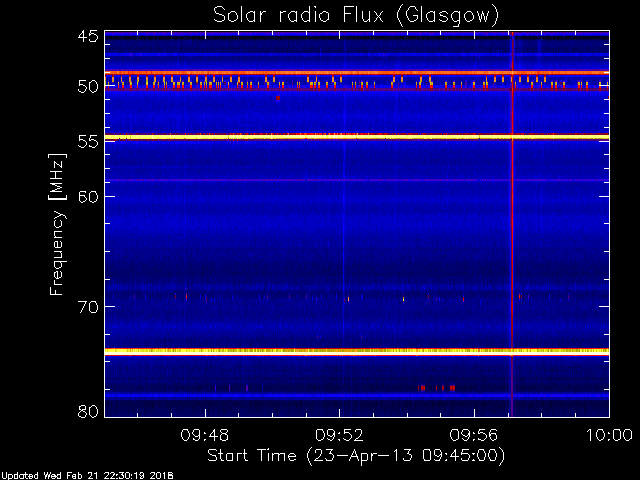Click the 'Frequency [MHz]' axis label
This screenshot has height=480, width=640.
57,224
